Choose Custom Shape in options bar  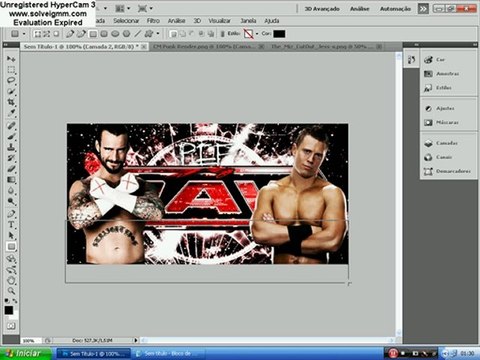tap(149, 34)
